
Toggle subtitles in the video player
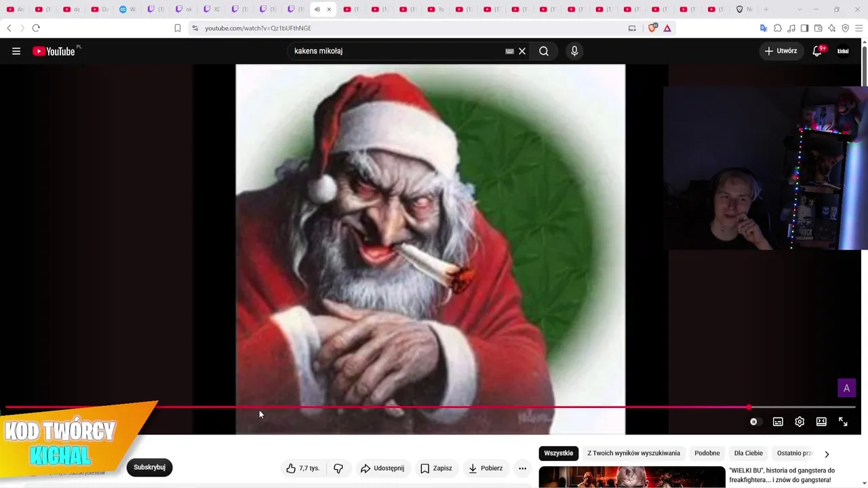point(778,422)
